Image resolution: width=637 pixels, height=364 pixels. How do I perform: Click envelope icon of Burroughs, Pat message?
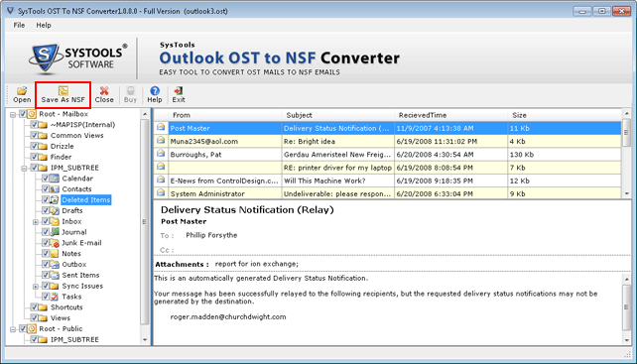(161, 153)
